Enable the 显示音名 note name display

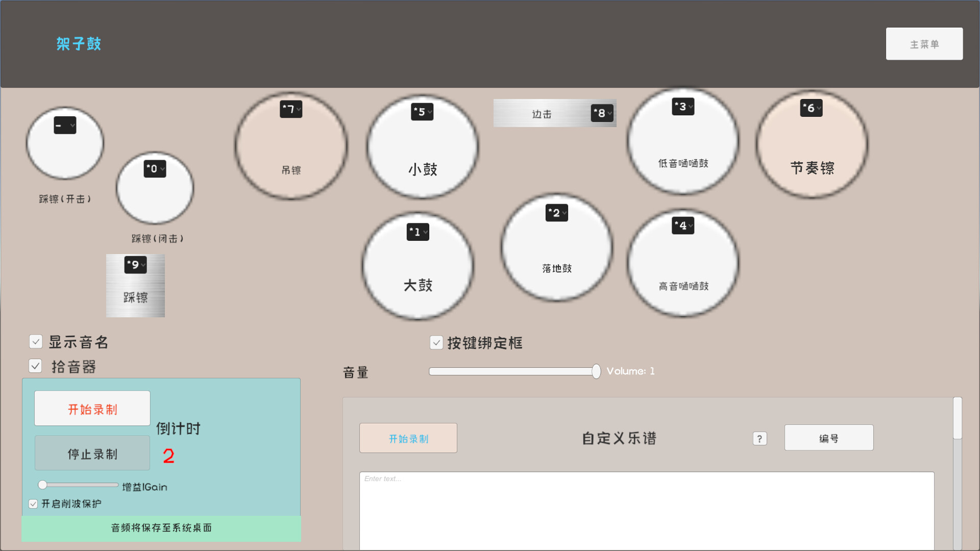pyautogui.click(x=36, y=342)
